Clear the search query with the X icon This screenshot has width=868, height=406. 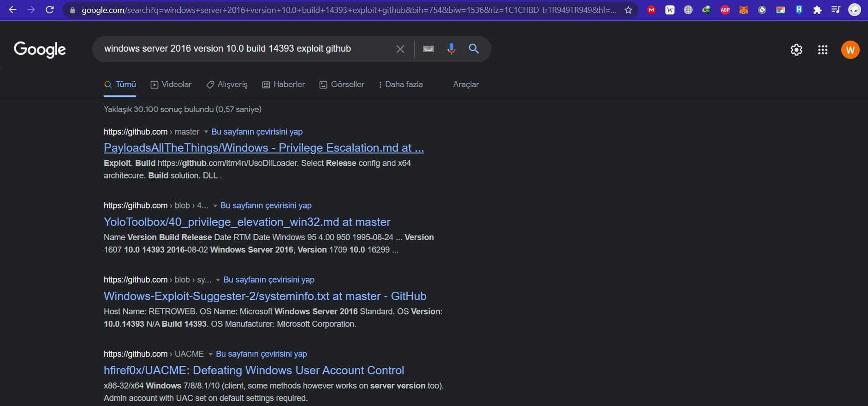point(400,49)
